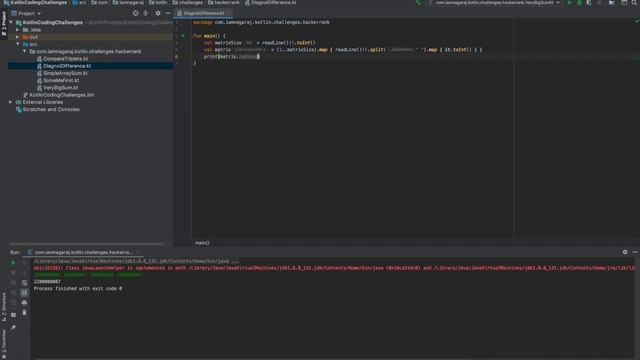640x360 pixels.
Task: Click the Search Everywhere magnifier icon
Action: 635,3
